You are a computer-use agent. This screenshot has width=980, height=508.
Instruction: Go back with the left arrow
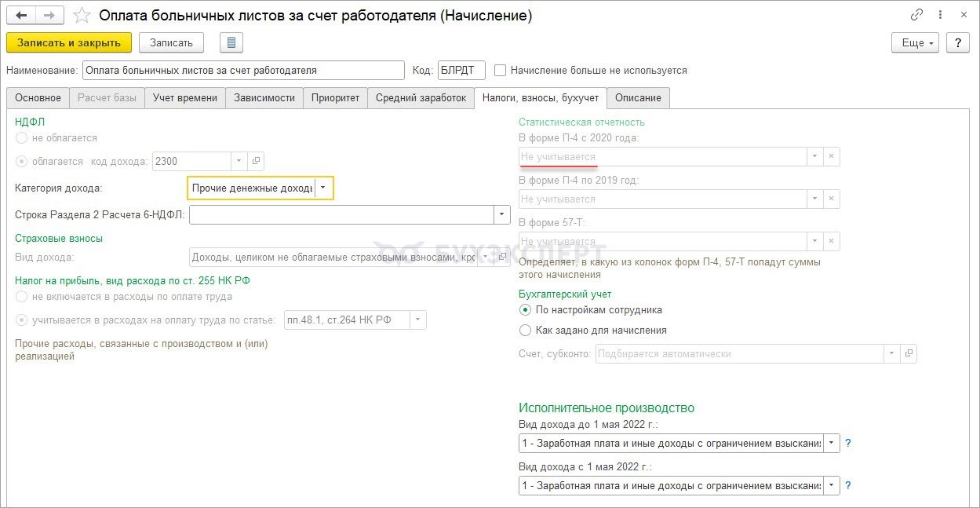coord(21,15)
